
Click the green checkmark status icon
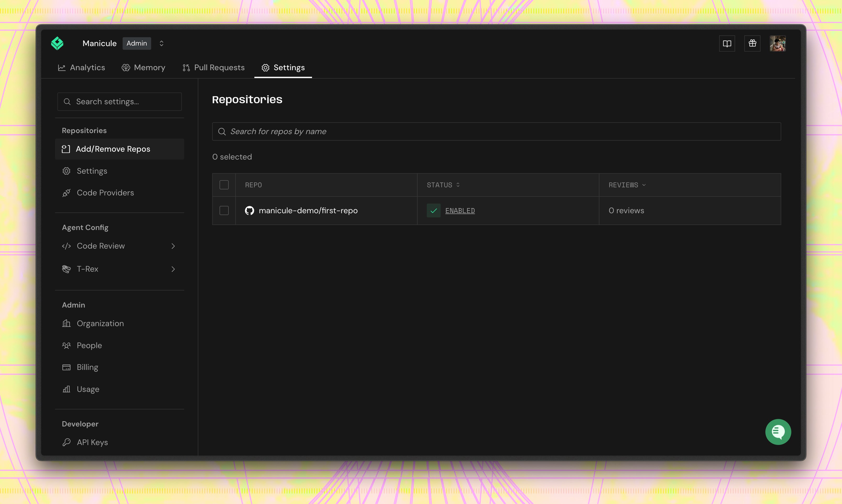coord(433,211)
